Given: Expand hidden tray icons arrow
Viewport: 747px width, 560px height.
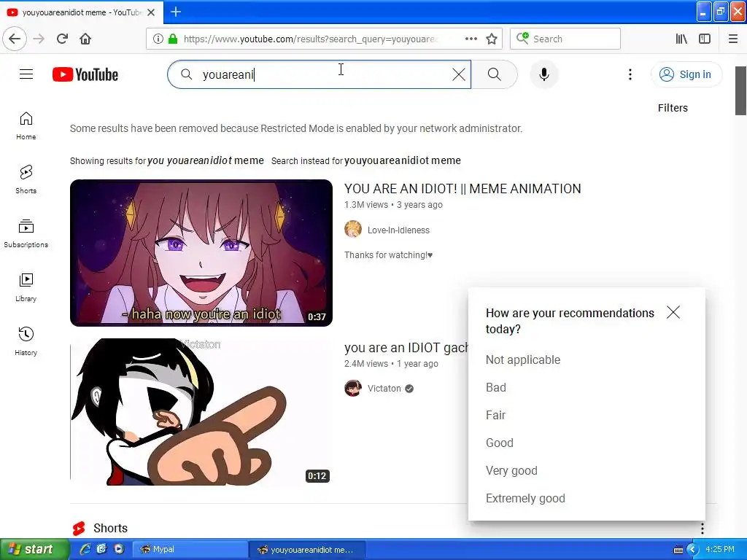Looking at the screenshot, I should click(x=693, y=550).
